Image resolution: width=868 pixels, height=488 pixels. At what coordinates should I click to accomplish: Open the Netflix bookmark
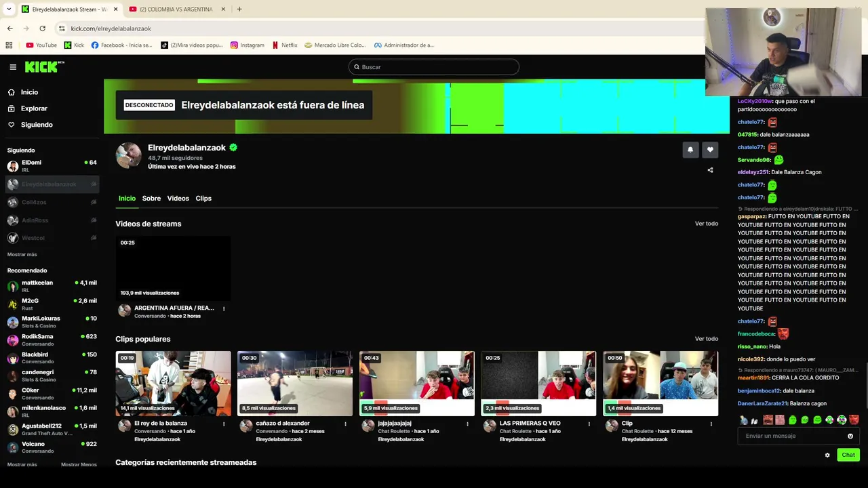285,45
